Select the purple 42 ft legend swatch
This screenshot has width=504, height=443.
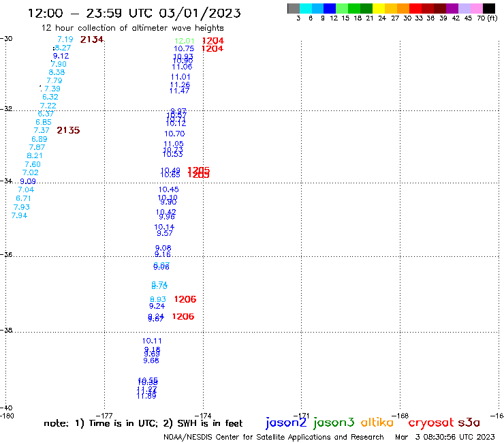pos(452,8)
